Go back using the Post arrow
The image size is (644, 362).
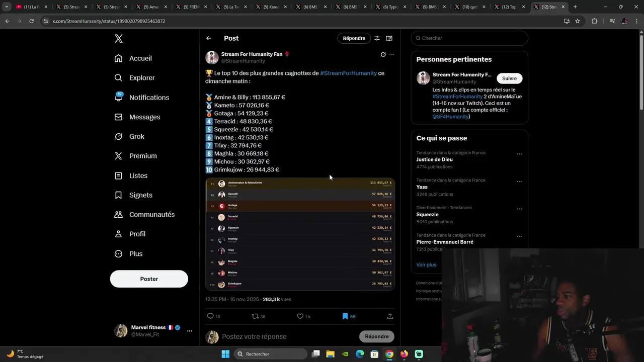tap(209, 38)
